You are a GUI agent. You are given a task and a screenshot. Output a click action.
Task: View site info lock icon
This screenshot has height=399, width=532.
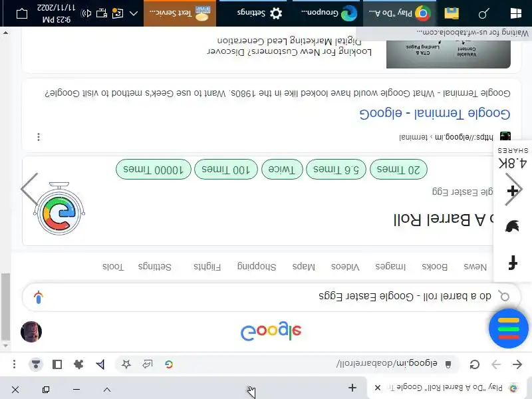tap(448, 364)
